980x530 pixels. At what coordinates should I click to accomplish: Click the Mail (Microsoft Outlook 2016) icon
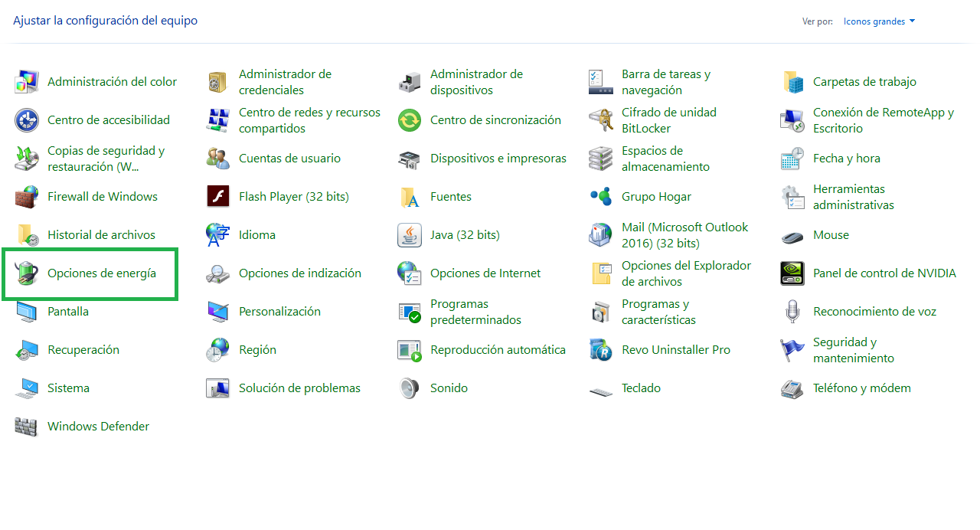coord(601,235)
